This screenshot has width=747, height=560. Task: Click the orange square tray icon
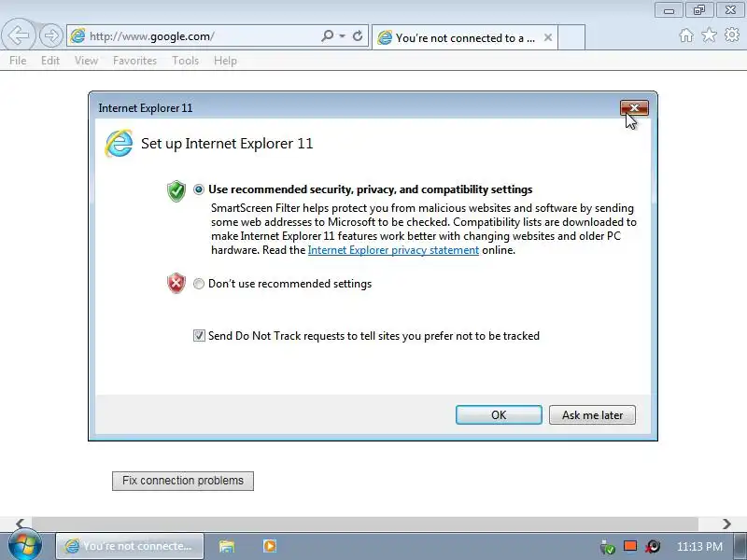(x=630, y=546)
